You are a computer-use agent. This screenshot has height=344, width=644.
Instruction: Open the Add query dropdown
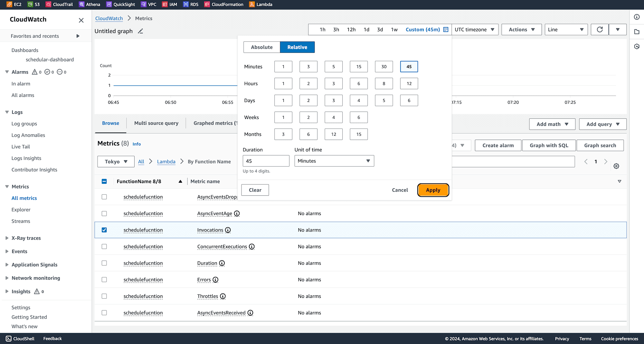click(603, 124)
